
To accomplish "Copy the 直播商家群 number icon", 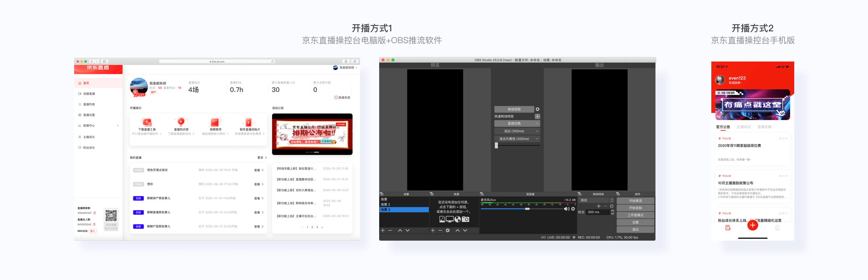I will pyautogui.click(x=94, y=213).
